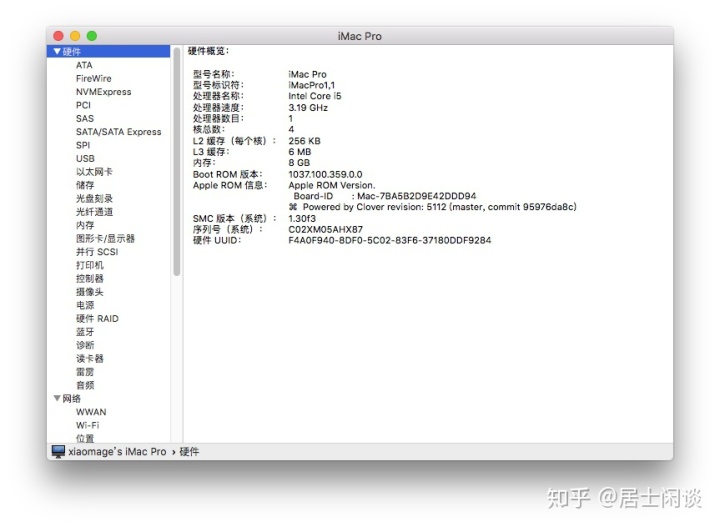Screen dimensions: 720x527
Task: Click the 硬件概览 overview heading
Action: pos(208,51)
